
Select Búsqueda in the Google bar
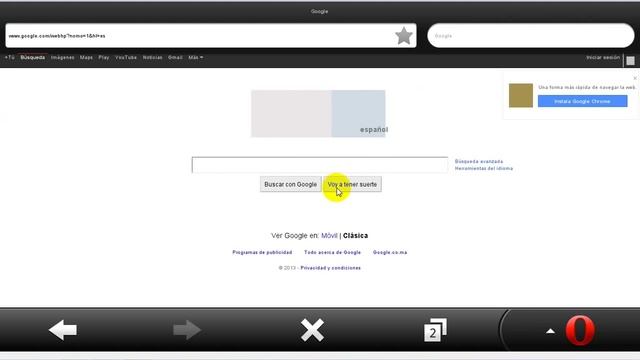tap(33, 58)
